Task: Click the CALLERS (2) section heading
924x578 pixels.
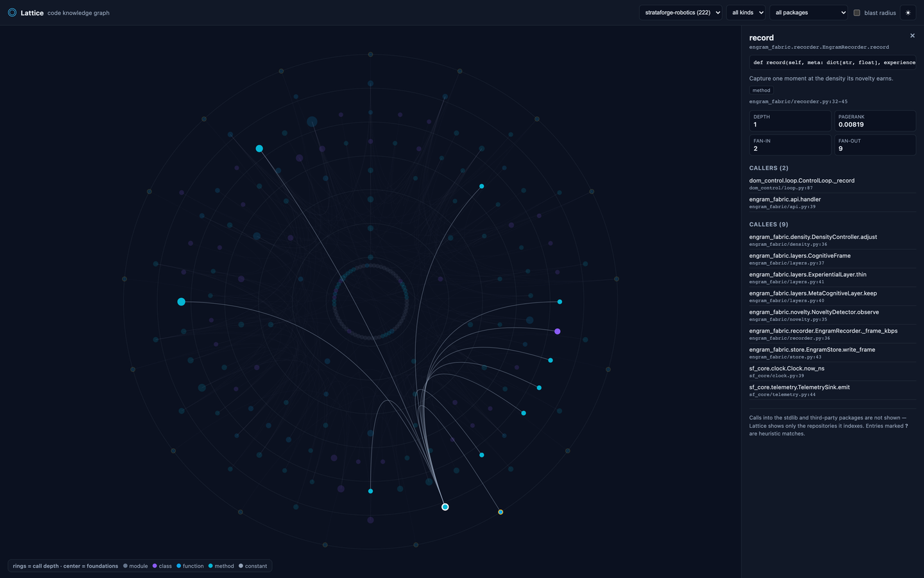Action: coord(769,168)
